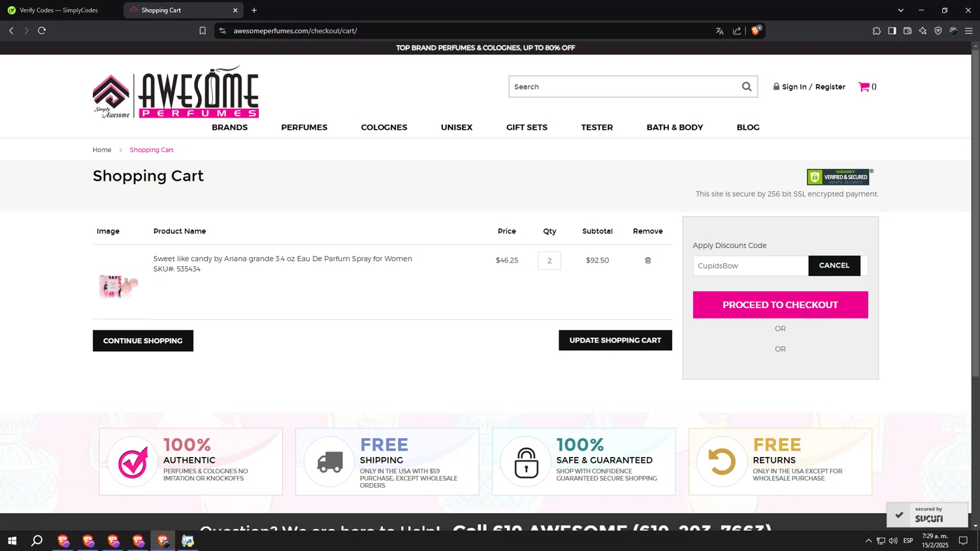Open Windows Start menu
The image size is (980, 551).
[12, 541]
